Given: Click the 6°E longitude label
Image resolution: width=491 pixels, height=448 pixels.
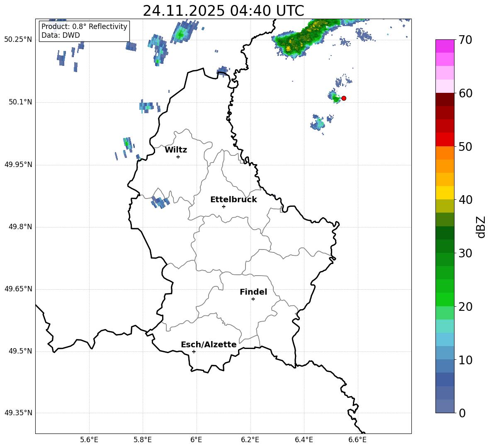Looking at the screenshot, I should tap(196, 440).
